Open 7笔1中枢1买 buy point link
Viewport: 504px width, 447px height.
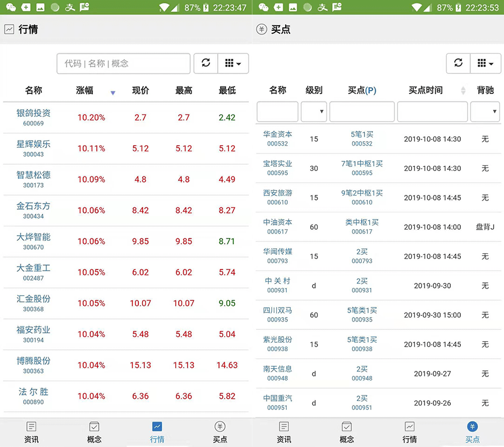pos(362,168)
